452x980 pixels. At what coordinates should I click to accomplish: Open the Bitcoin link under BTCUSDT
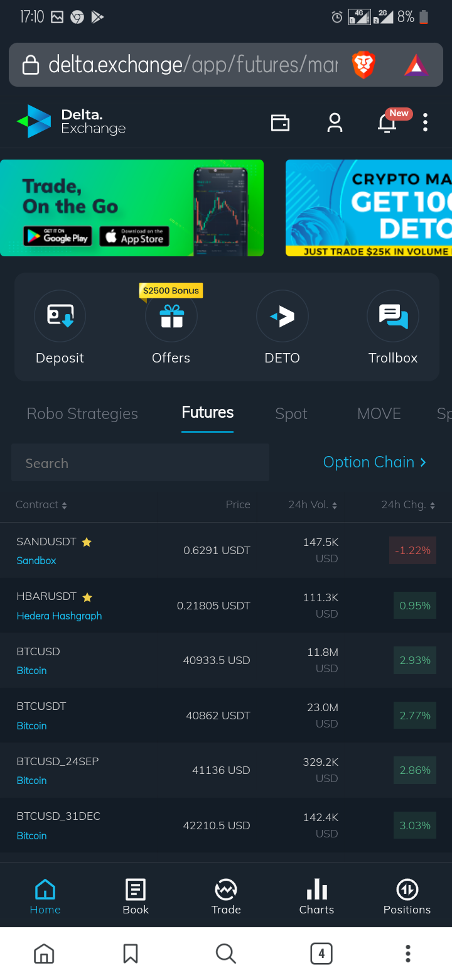click(31, 726)
